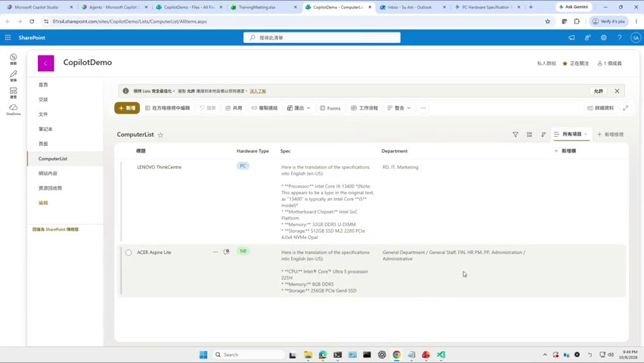This screenshot has width=644, height=363.
Task: Click the filter funnel icon above the list
Action: pyautogui.click(x=516, y=135)
